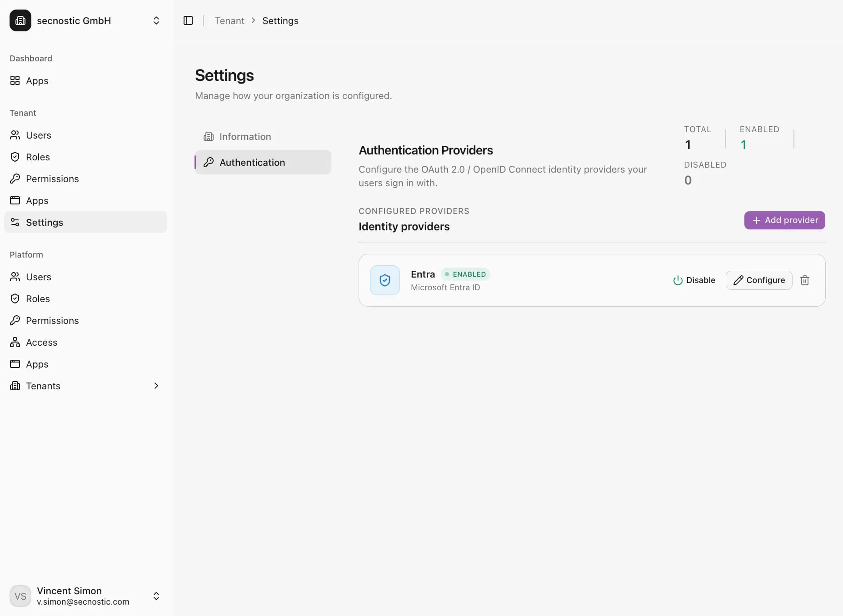The width and height of the screenshot is (843, 616).
Task: Click the Settings sliders icon in sidebar
Action: [15, 222]
